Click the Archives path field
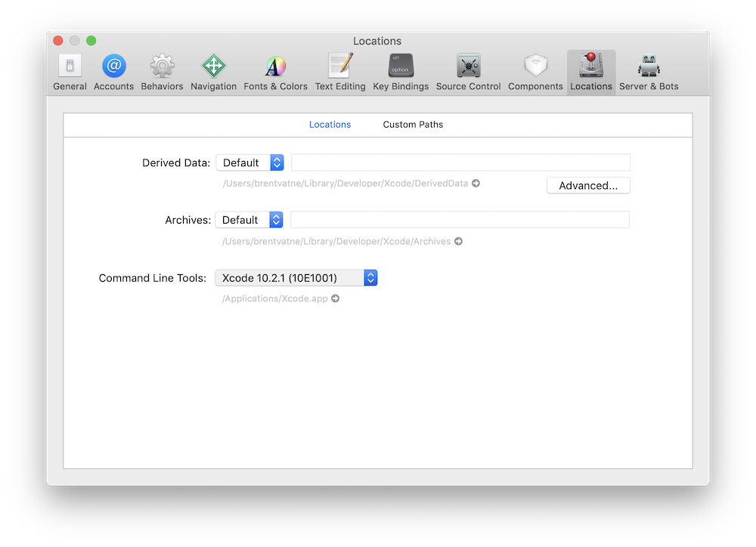Viewport: 756px width, 547px height. pos(460,220)
